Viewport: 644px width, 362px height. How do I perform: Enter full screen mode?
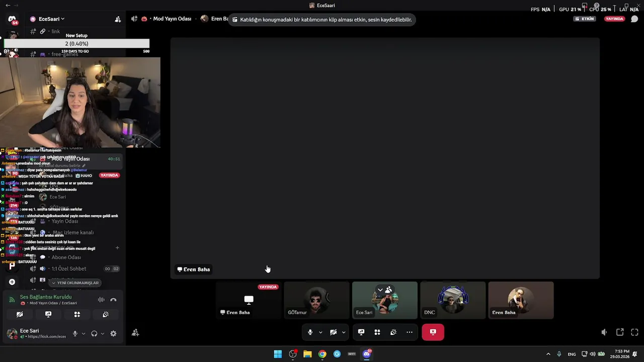click(x=635, y=332)
